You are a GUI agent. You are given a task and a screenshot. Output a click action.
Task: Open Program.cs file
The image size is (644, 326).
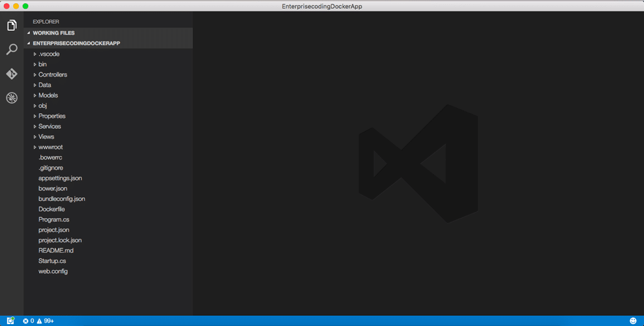pos(54,219)
